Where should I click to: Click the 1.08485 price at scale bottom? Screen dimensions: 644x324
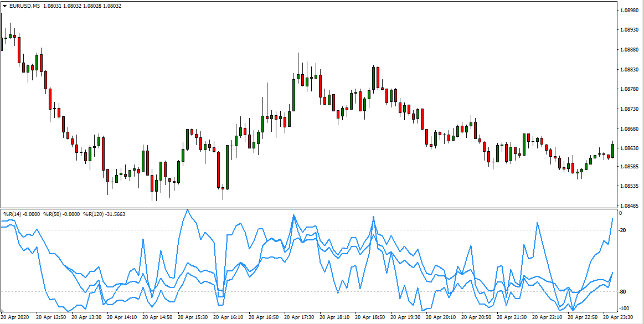pos(630,204)
